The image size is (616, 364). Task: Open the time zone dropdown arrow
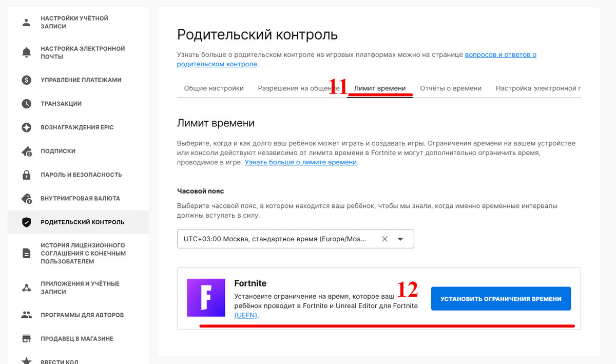[x=400, y=239]
